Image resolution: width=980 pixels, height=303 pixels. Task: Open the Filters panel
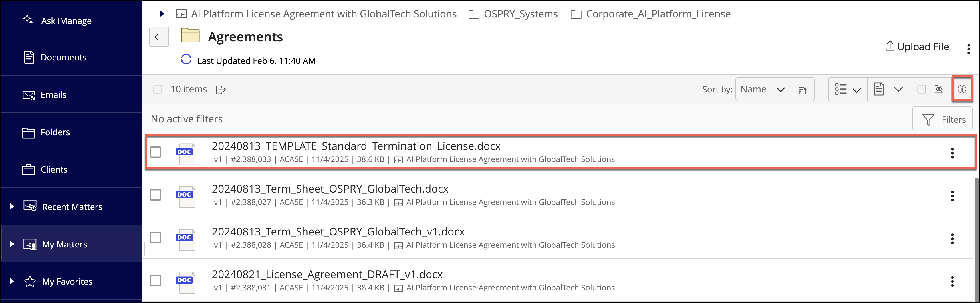click(942, 120)
